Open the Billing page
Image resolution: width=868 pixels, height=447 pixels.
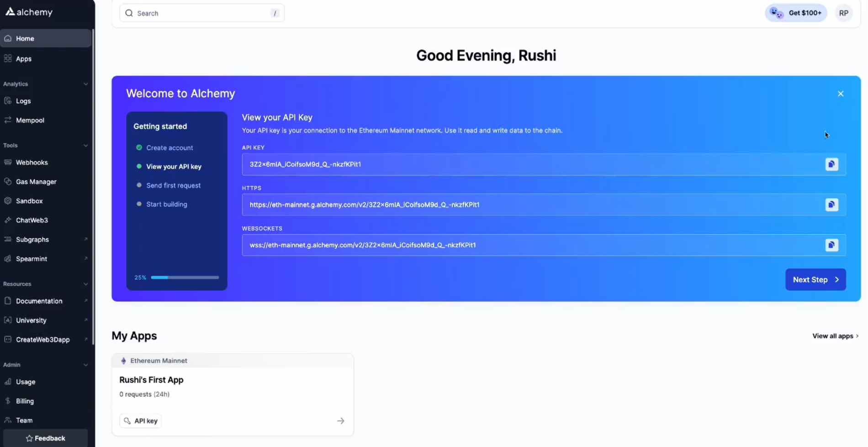click(x=25, y=401)
